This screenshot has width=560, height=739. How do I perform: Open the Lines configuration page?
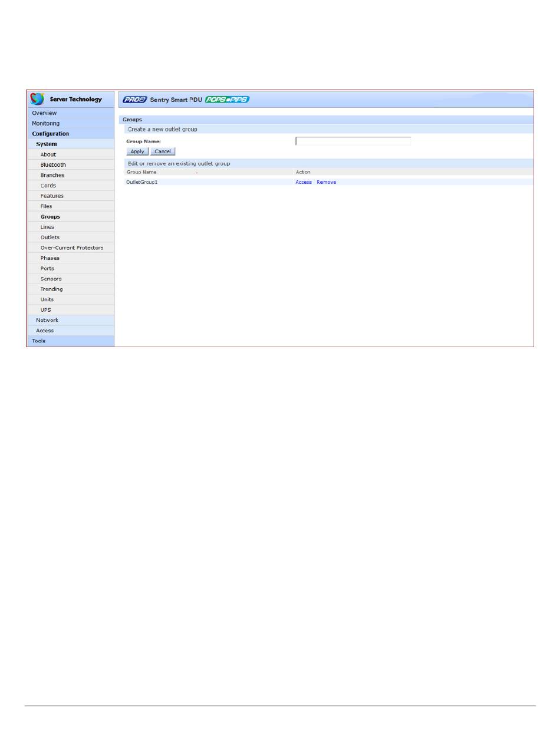71,227
